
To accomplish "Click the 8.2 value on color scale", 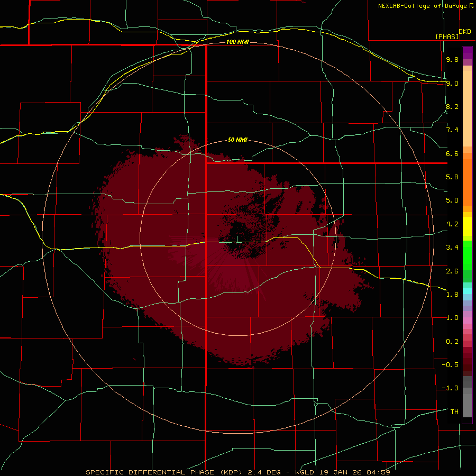I will pyautogui.click(x=452, y=106).
